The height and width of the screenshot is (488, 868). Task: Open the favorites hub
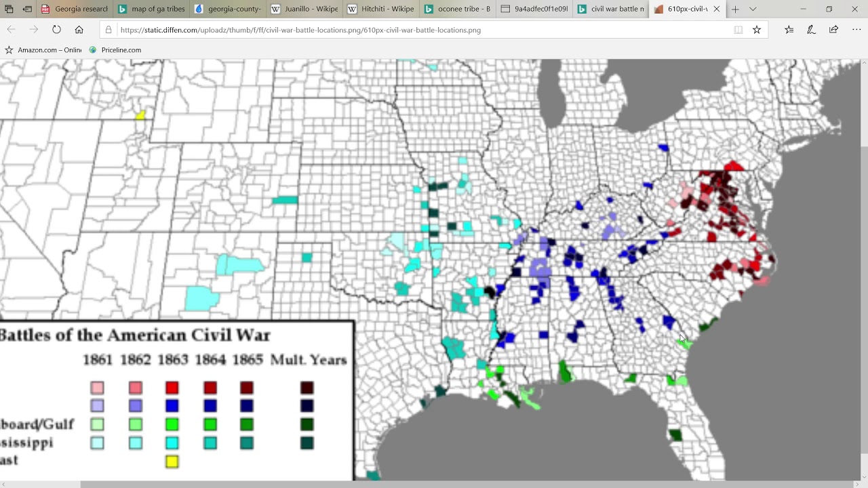(789, 30)
